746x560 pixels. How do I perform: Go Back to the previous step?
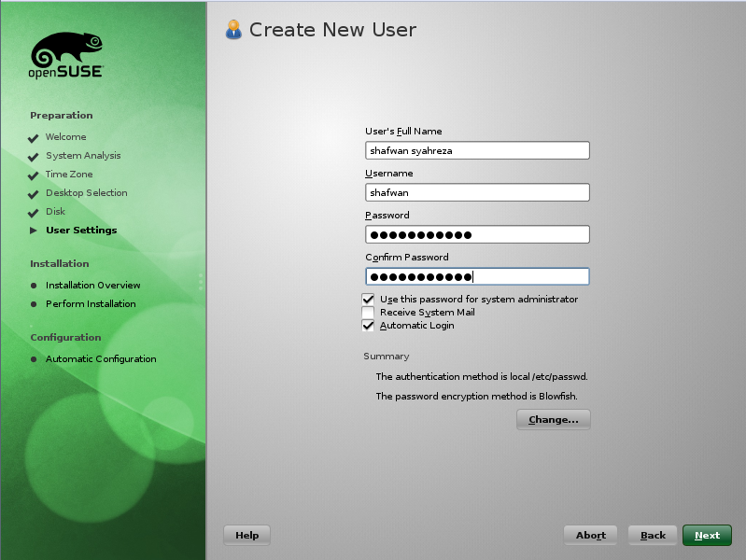[x=653, y=535]
